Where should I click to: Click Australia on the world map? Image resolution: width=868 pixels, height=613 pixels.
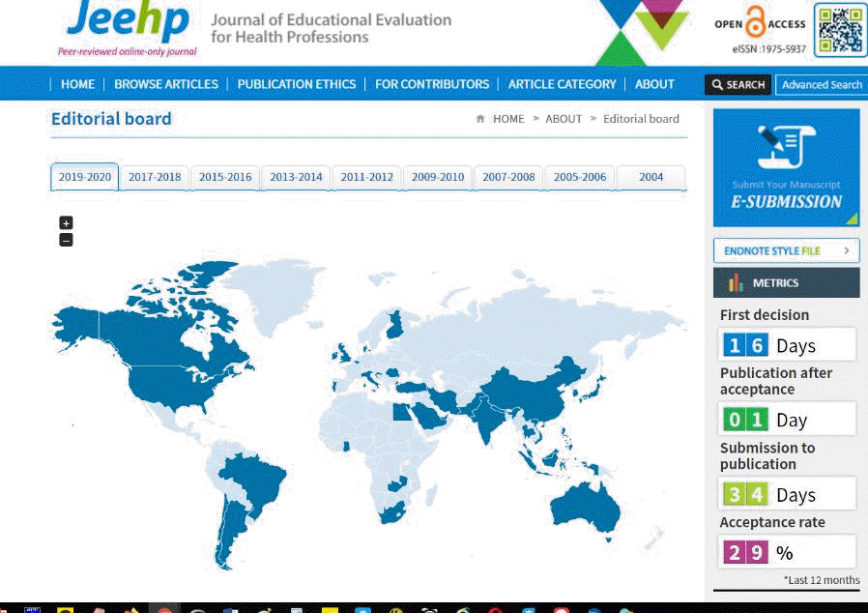[585, 505]
